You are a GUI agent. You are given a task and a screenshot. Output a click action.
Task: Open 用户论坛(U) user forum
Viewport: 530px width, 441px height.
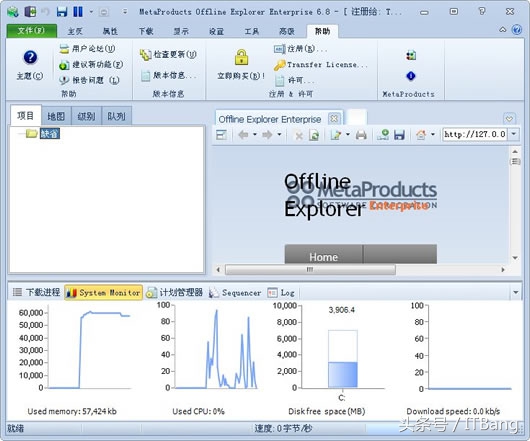88,49
